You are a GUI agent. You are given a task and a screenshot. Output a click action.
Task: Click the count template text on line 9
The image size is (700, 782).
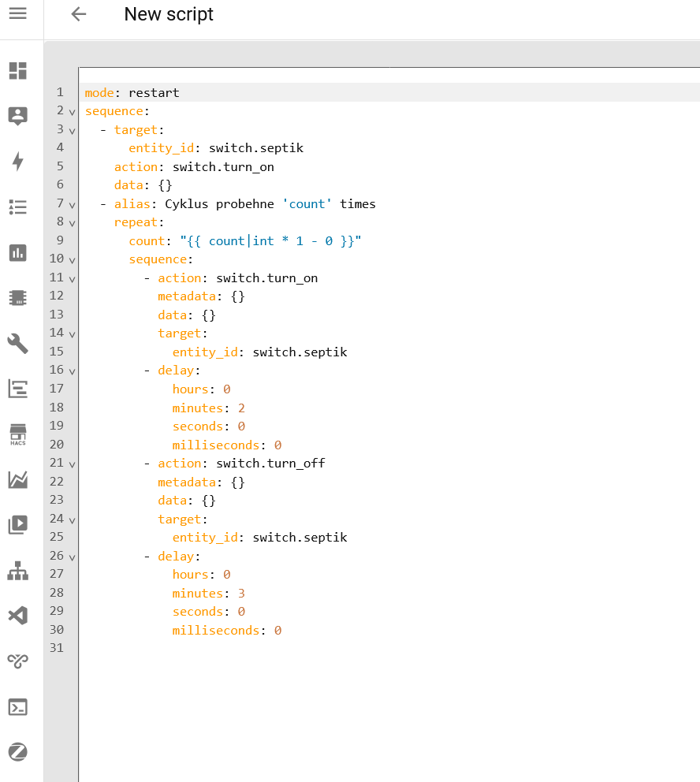click(x=270, y=241)
